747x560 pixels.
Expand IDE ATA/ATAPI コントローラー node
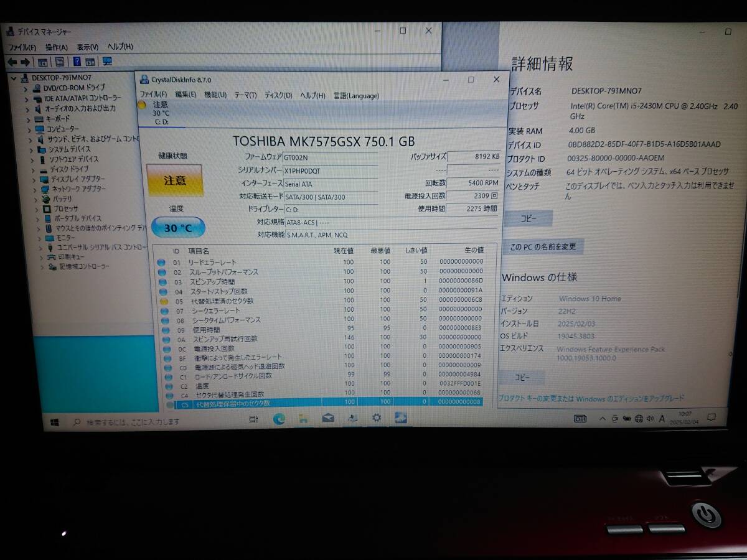(x=27, y=99)
